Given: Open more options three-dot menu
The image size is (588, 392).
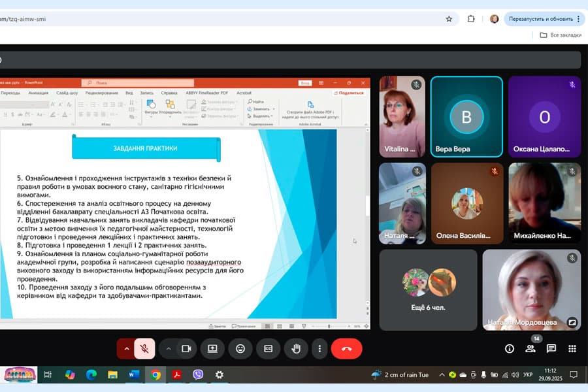Looking at the screenshot, I should [319, 349].
